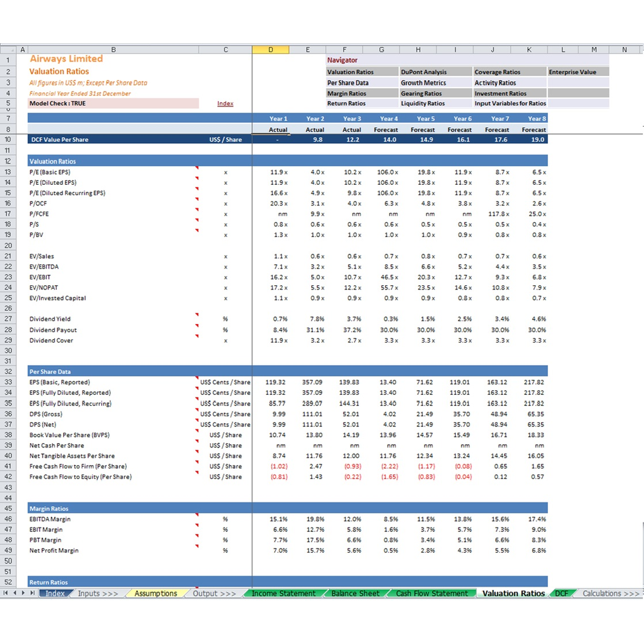Click the P/E (Basic EPS) comment indicator
Viewport: 644px width, 644px height.
coord(196,167)
